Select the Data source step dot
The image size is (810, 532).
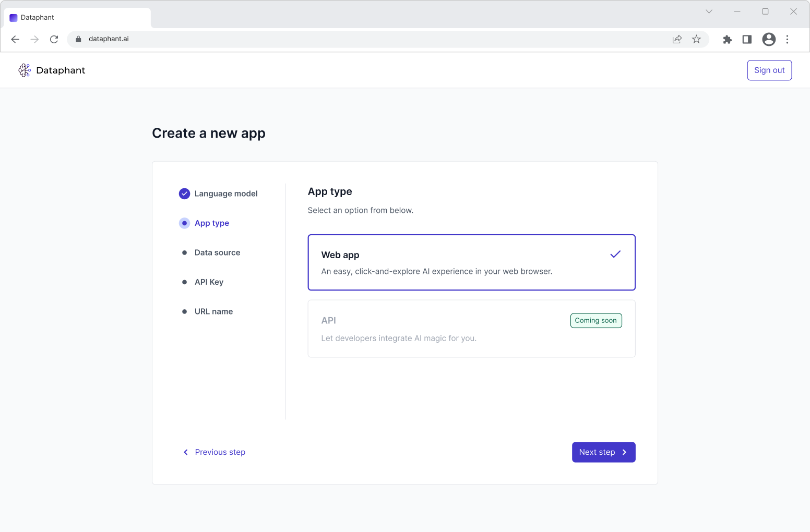coord(184,252)
